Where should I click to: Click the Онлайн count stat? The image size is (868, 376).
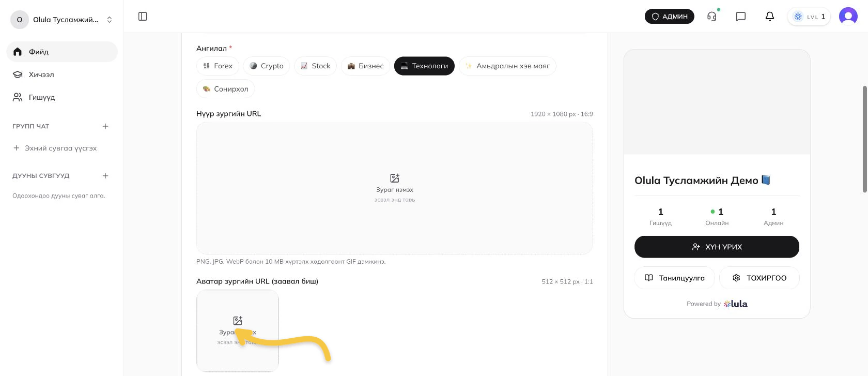pos(717,217)
